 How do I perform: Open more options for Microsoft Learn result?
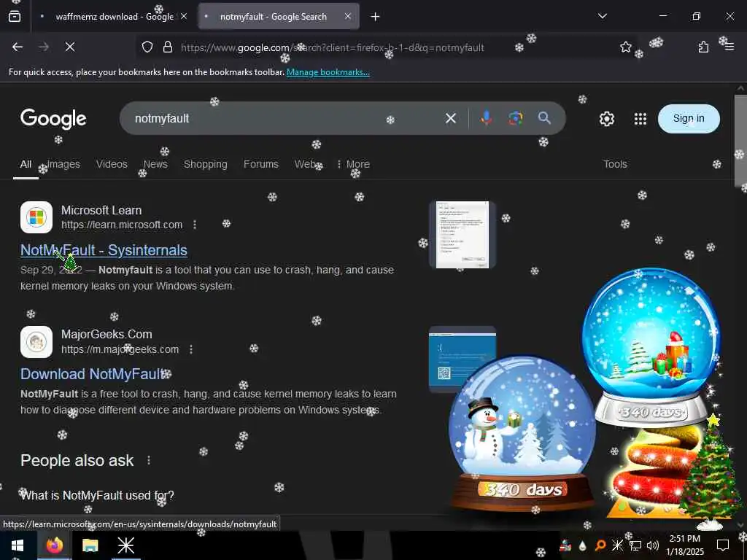[195, 225]
